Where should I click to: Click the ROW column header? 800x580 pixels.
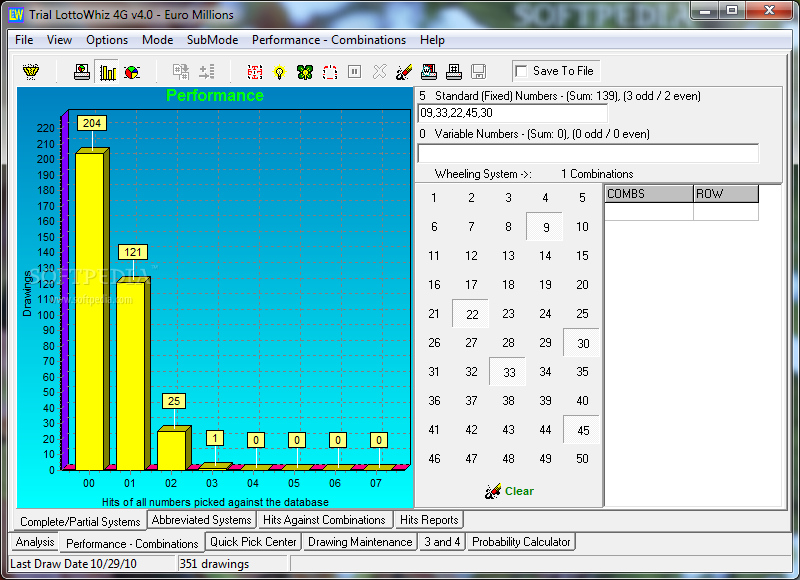[726, 194]
